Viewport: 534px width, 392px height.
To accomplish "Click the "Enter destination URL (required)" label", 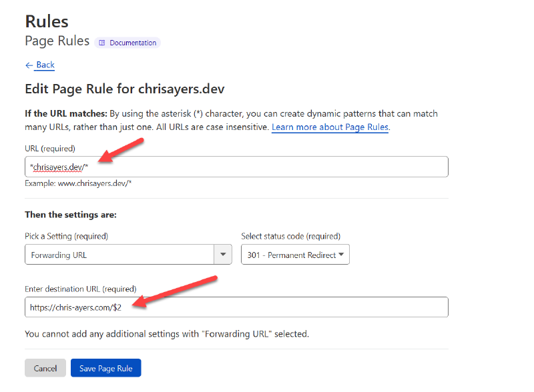I will pos(80,289).
